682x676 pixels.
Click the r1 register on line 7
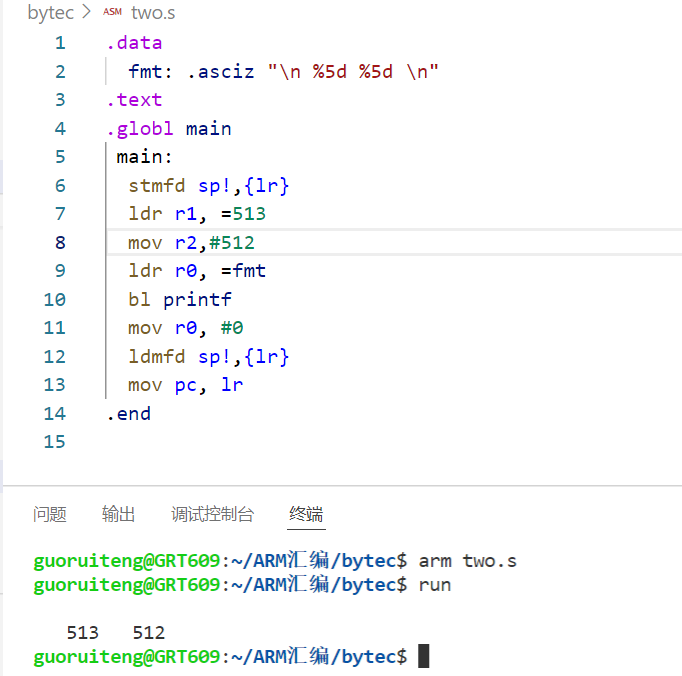point(186,214)
